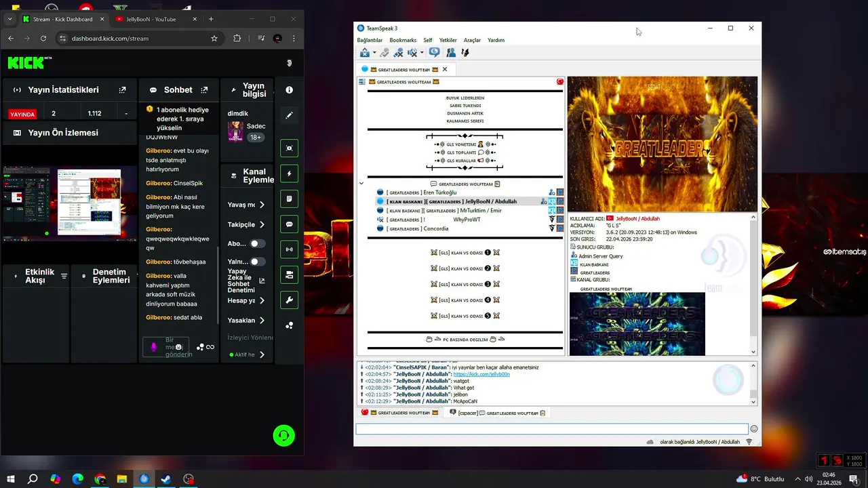Switch to the server chat tab at bottom
Screen dimensions: 868x488
click(400, 413)
